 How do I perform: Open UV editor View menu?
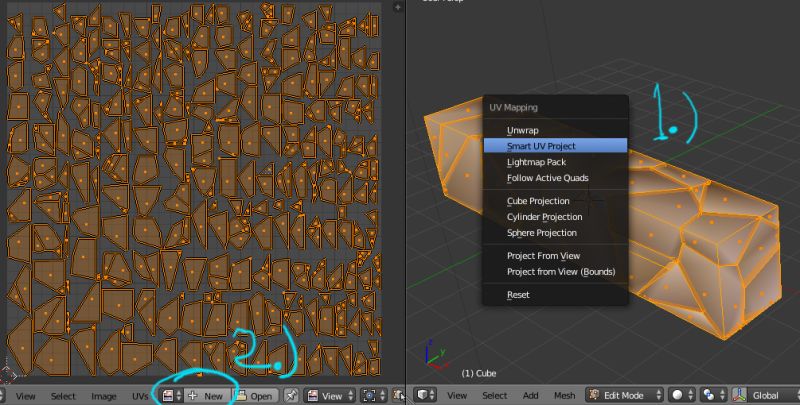26,396
